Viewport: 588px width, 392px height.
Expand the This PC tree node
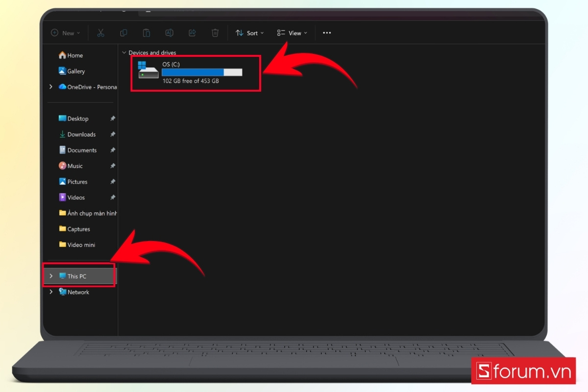[51, 276]
